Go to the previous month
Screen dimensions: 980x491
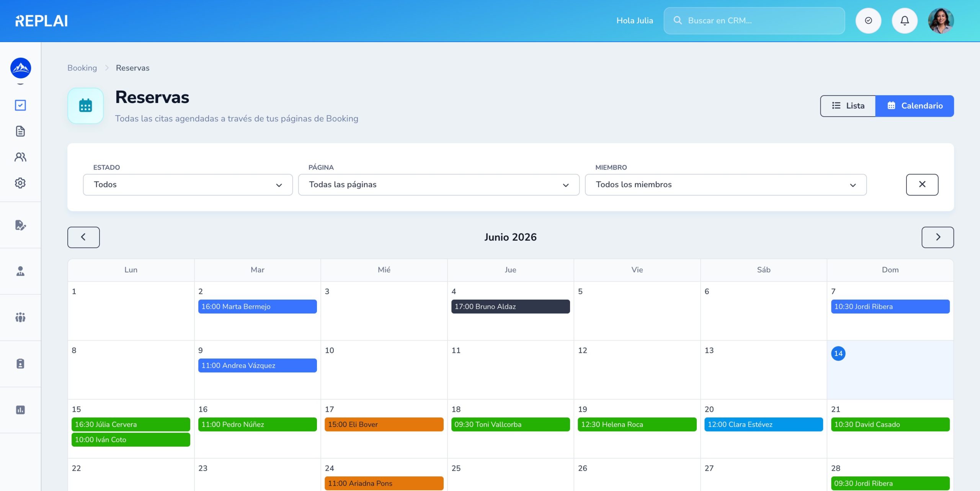pos(83,237)
